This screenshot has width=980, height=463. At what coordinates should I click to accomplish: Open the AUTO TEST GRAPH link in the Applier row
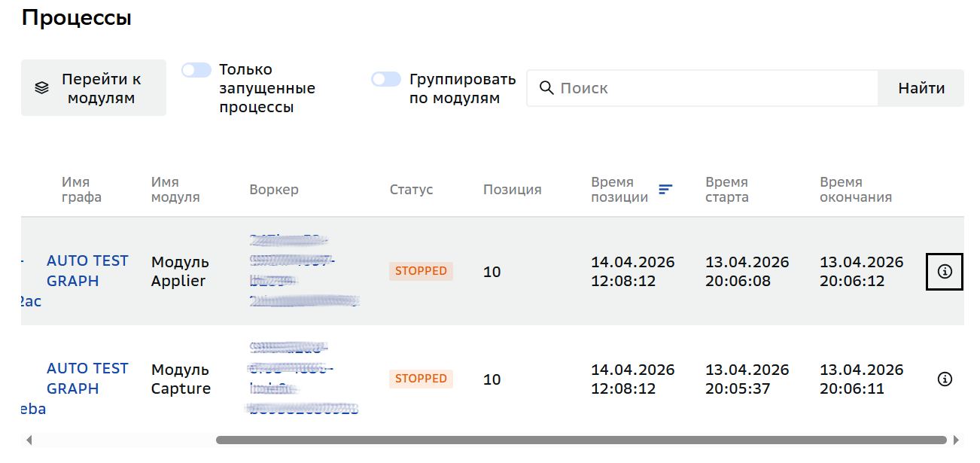(x=87, y=271)
